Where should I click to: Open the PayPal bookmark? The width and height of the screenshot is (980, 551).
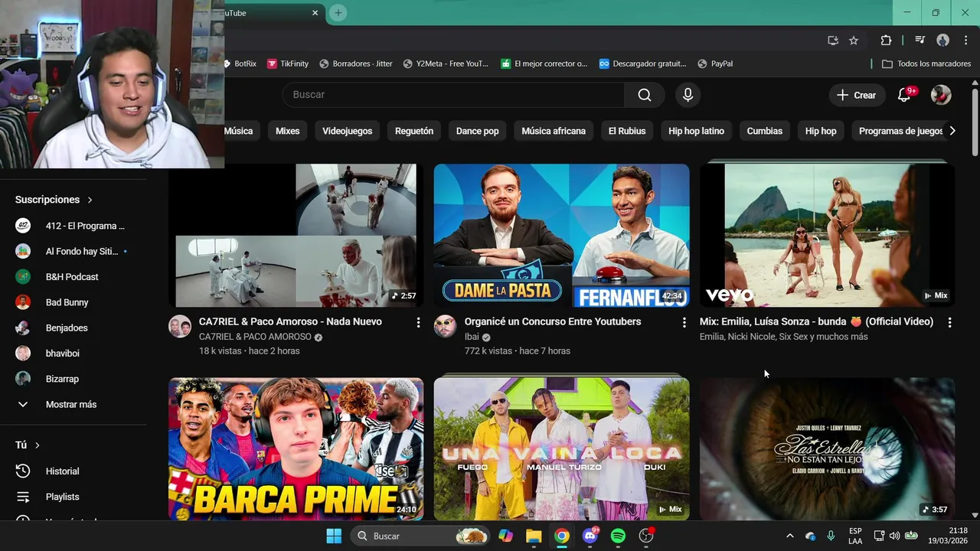pyautogui.click(x=715, y=64)
